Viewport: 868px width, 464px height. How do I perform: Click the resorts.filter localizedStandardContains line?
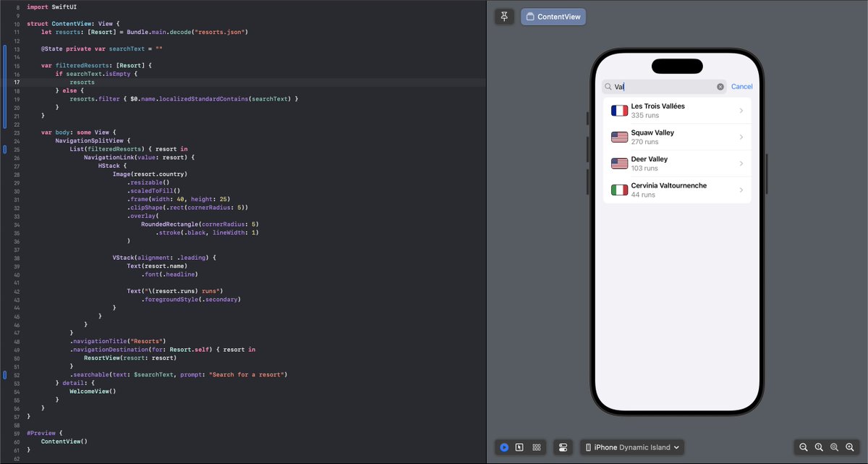coord(184,98)
